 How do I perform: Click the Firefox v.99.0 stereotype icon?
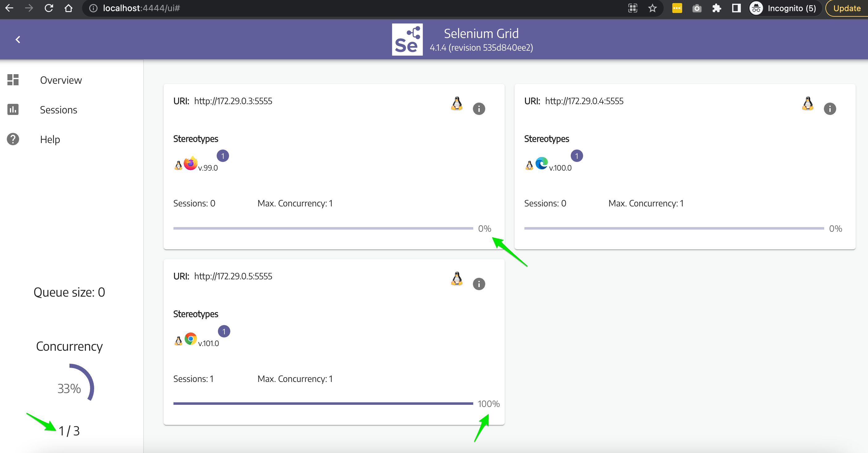(x=191, y=163)
